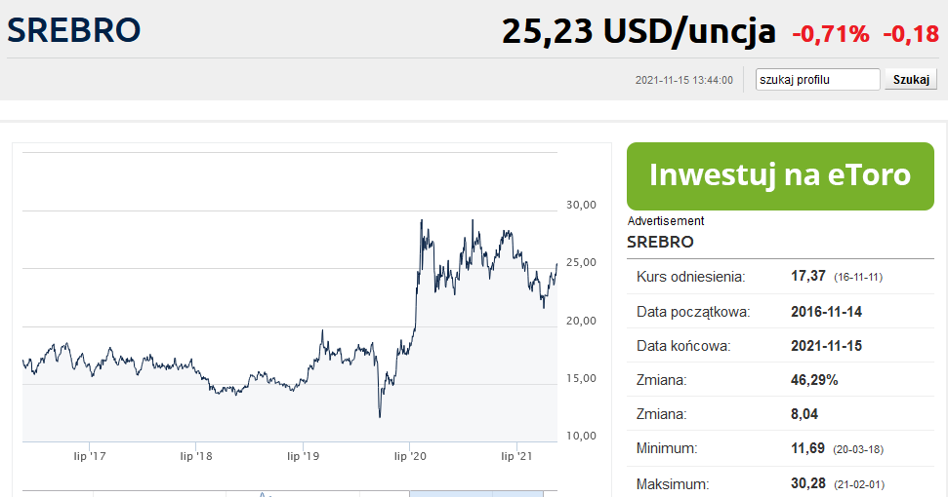948x497 pixels.
Task: Click the SREBRO page title
Action: point(74,30)
